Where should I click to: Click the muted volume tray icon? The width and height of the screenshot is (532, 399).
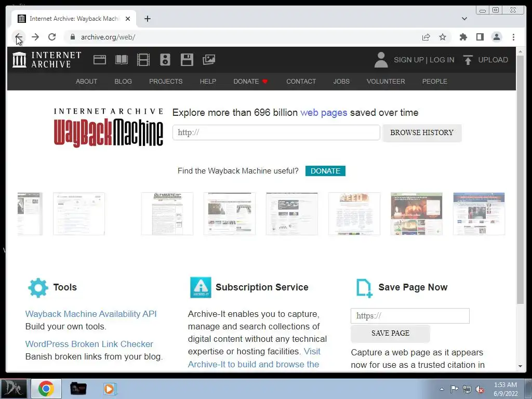click(x=480, y=390)
